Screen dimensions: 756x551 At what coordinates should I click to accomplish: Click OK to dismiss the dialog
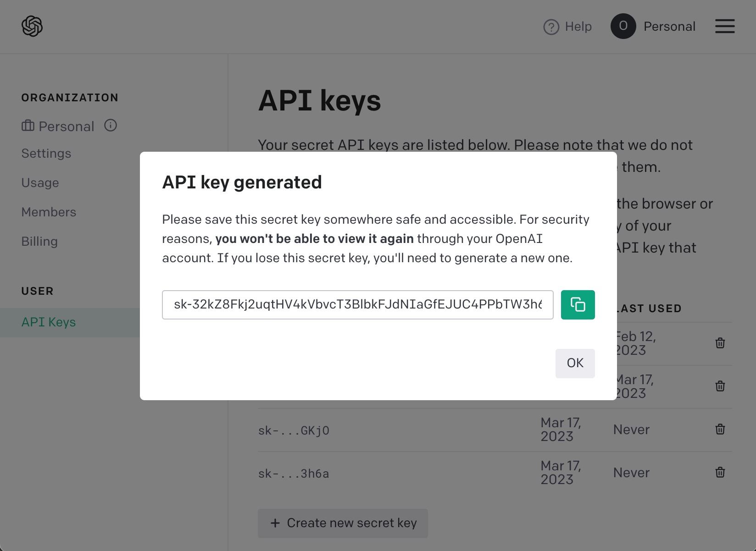575,364
